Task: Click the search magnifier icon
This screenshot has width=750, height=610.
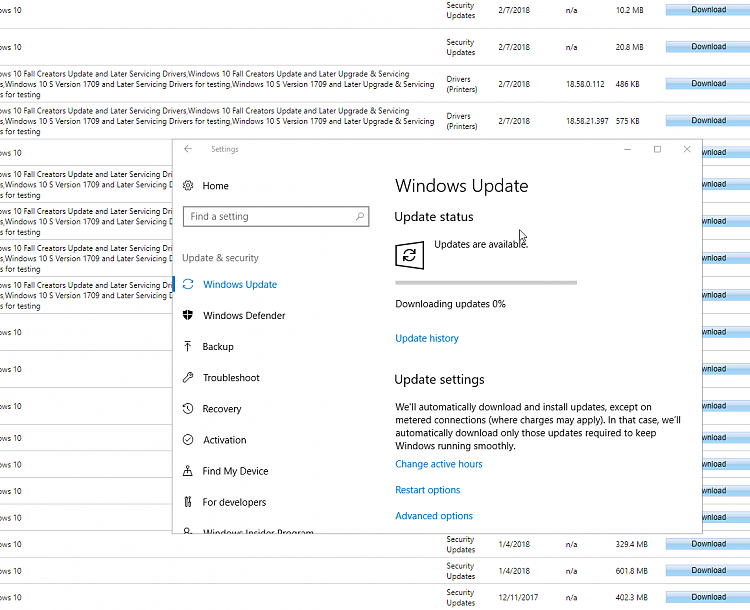Action: (360, 216)
